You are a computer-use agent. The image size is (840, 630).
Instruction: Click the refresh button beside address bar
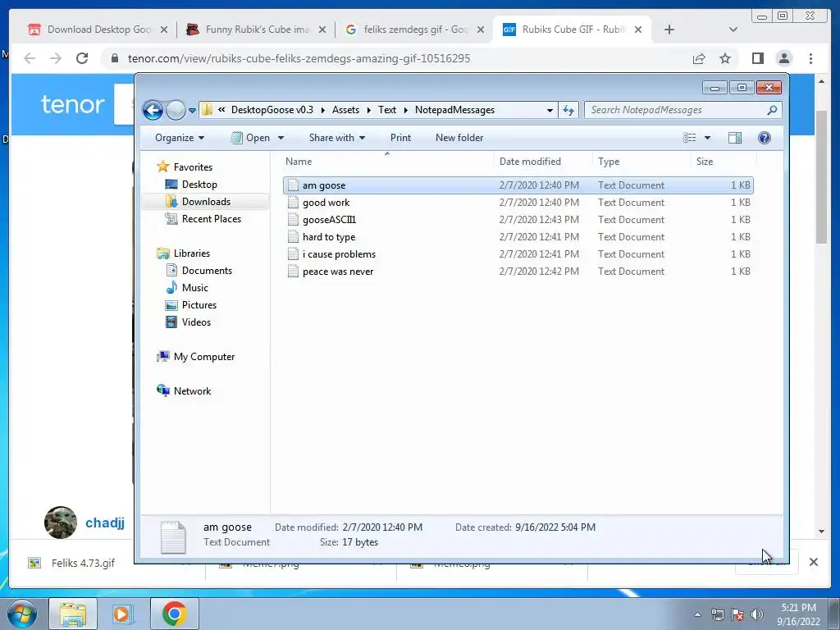pos(568,111)
